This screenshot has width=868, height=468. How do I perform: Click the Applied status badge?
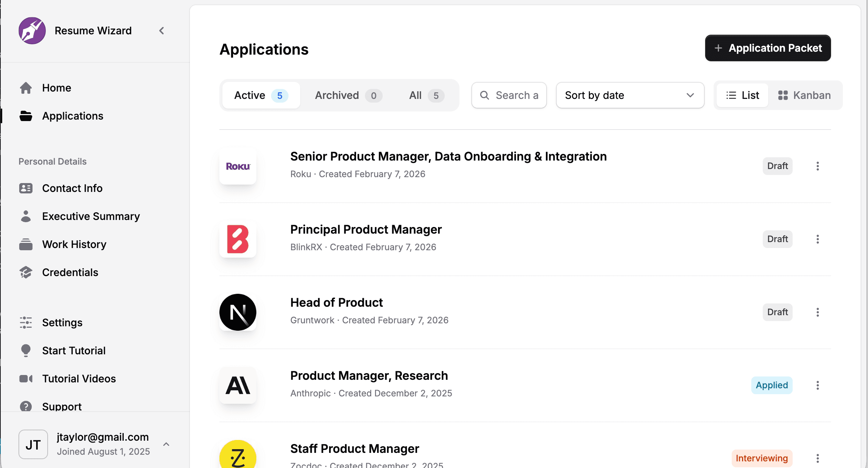(772, 385)
